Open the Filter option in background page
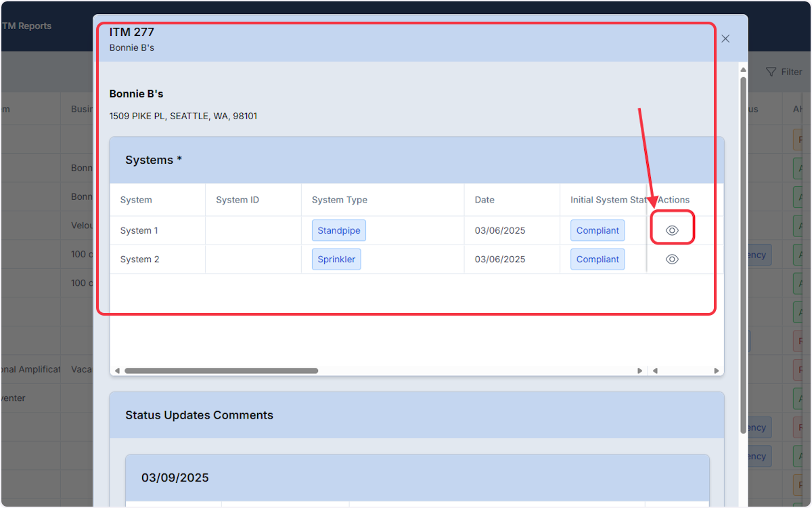This screenshot has width=812, height=508. (784, 72)
